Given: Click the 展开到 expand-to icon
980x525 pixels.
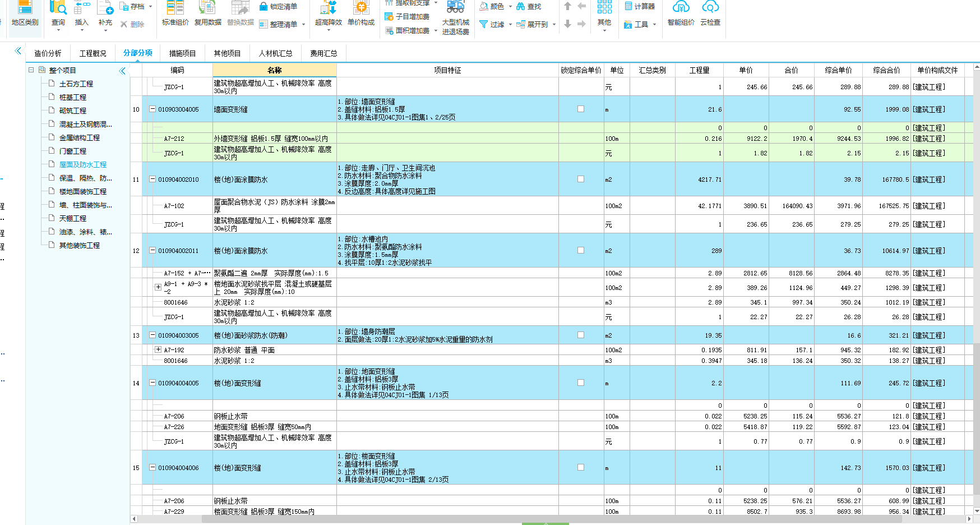Looking at the screenshot, I should [521, 24].
